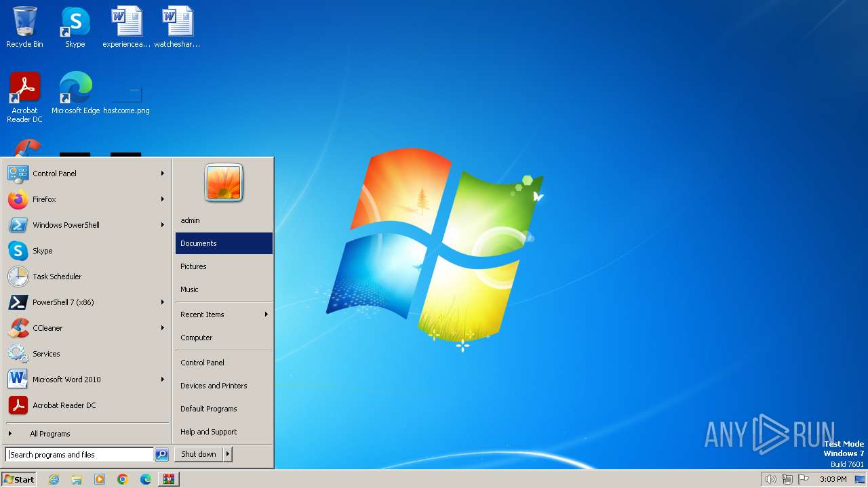Screen dimensions: 868x488
Task: Open Control Panel from pinned programs list
Action: coord(87,174)
